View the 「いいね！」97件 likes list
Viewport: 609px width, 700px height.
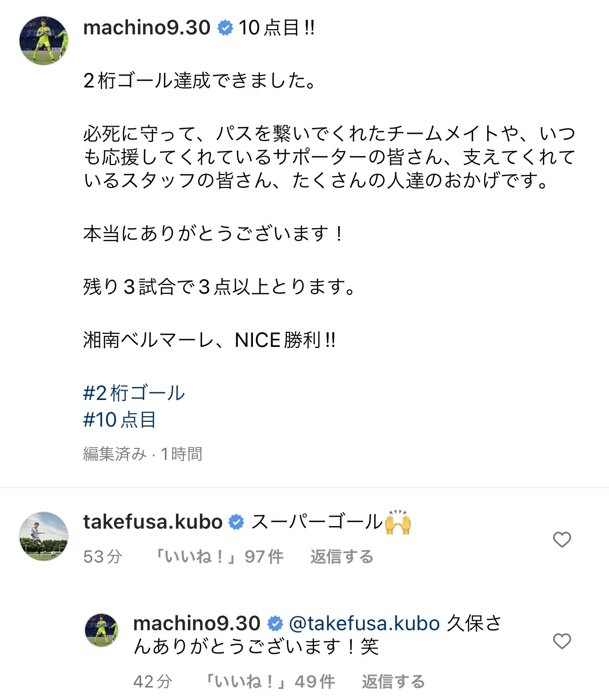[219, 557]
